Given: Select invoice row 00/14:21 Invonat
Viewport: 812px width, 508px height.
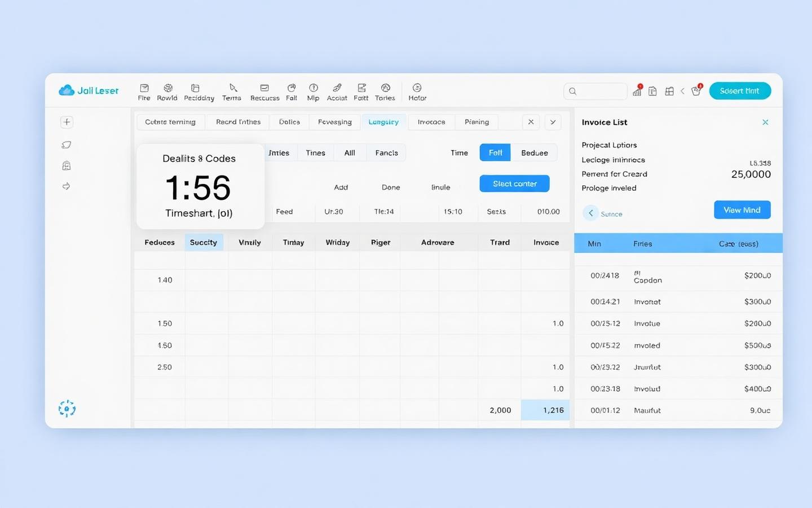Looking at the screenshot, I should click(678, 302).
